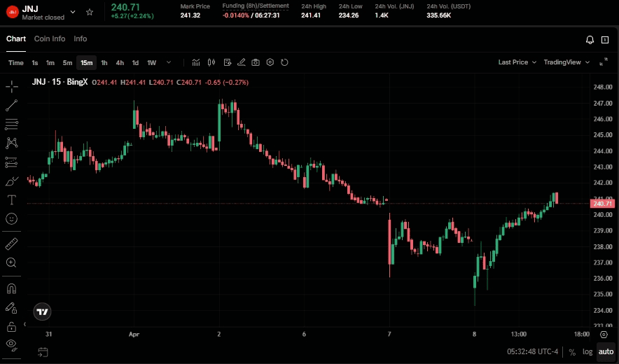Add JNJ to favorites with star
This screenshot has height=364, width=619.
[x=90, y=12]
